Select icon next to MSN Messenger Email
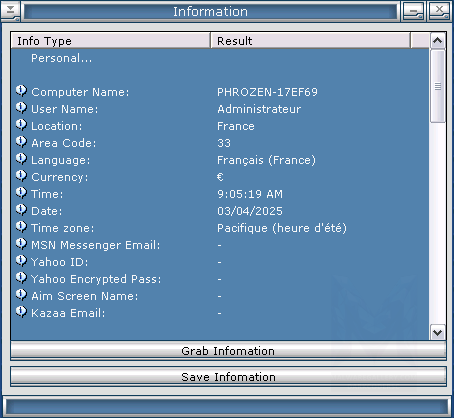Viewport: 454px width, 418px height. click(21, 244)
